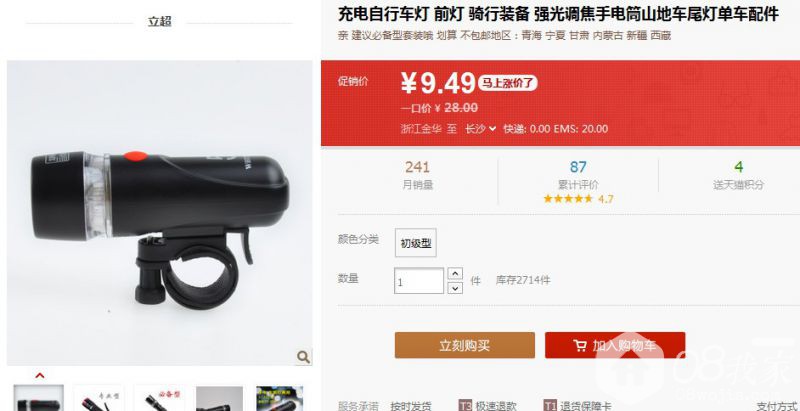Select the second product thumbnail image
This screenshot has width=800, height=411.
coord(99,398)
